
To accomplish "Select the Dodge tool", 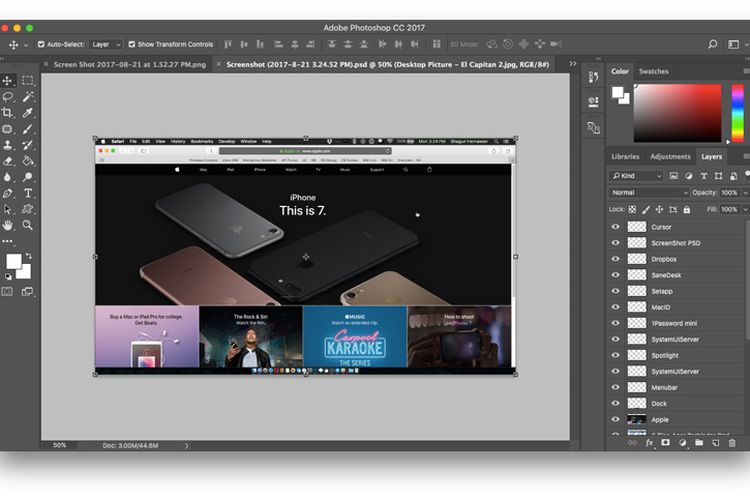I will (28, 177).
